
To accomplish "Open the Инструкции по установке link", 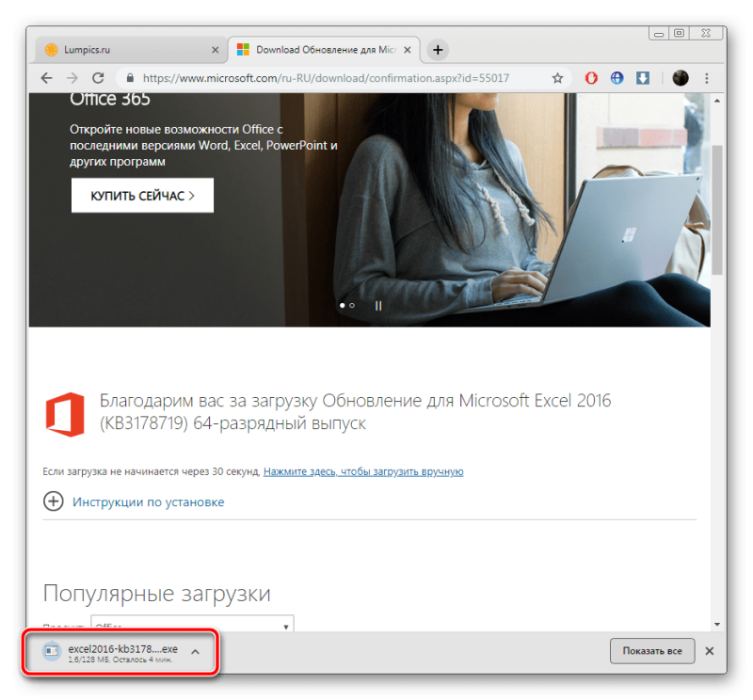I will (149, 501).
